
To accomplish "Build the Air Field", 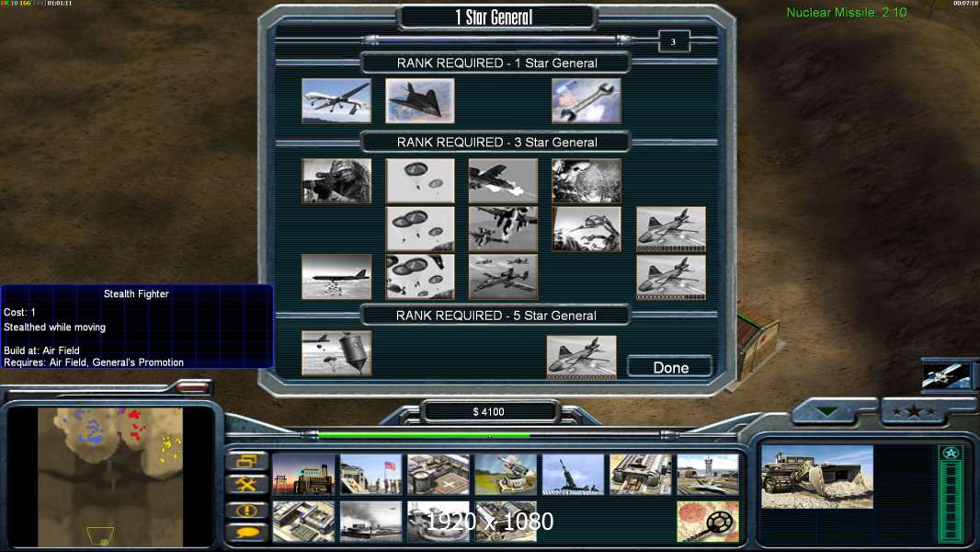I will tap(708, 475).
